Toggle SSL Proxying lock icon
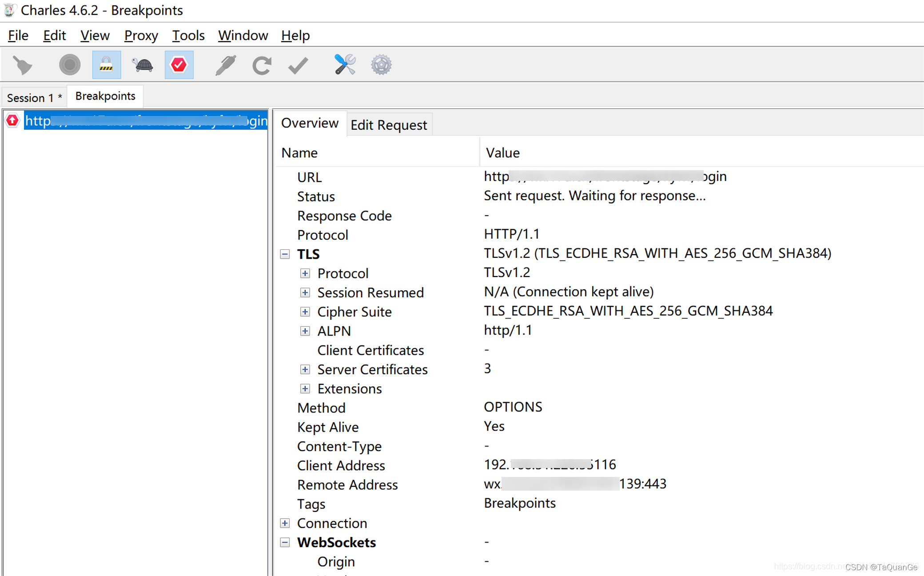 coord(106,65)
